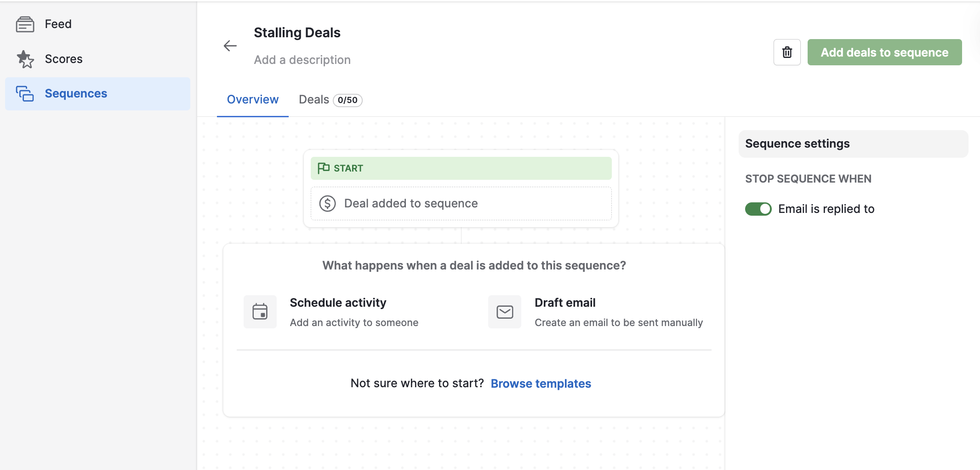
Task: Go back using the left arrow
Action: [x=230, y=46]
